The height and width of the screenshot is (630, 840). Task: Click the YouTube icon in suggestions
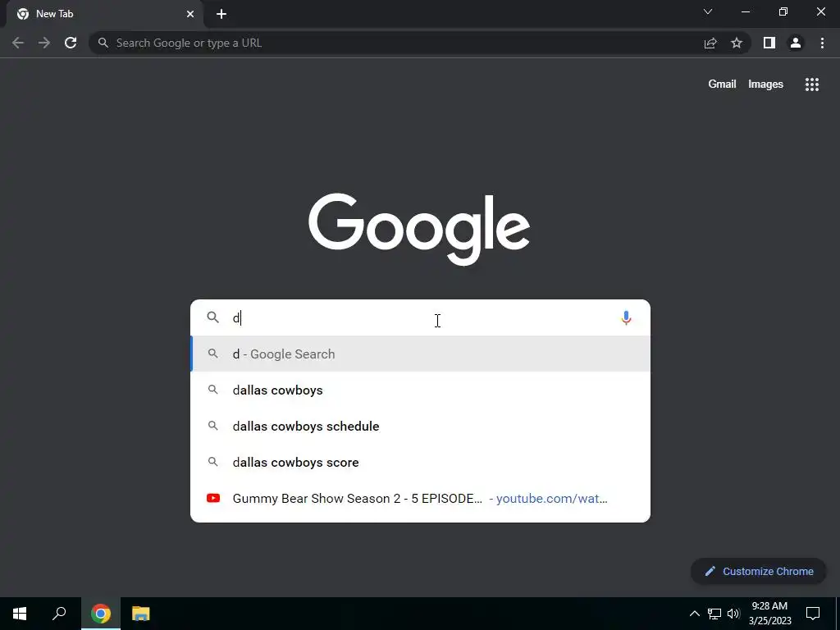pyautogui.click(x=213, y=498)
